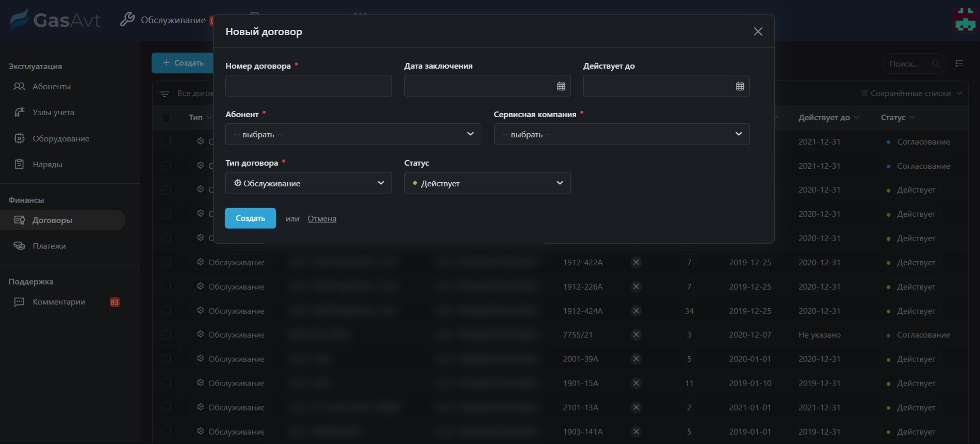
Task: Focus the Действует до date field
Action: click(666, 86)
